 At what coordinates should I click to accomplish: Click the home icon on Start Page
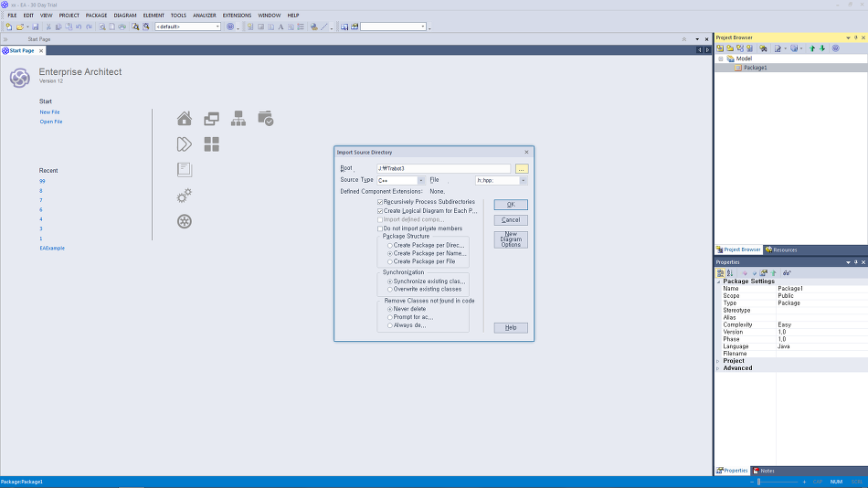(185, 118)
